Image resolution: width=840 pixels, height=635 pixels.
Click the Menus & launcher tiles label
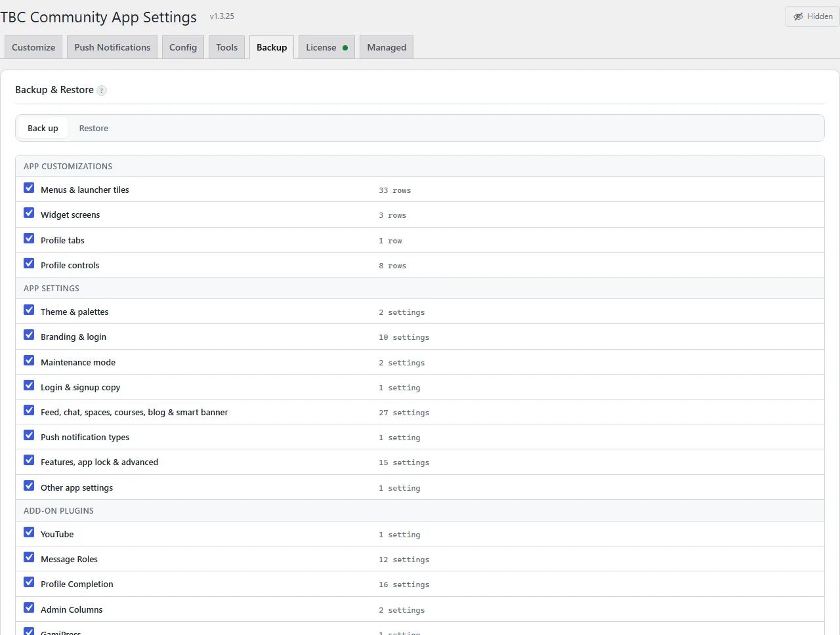85,190
